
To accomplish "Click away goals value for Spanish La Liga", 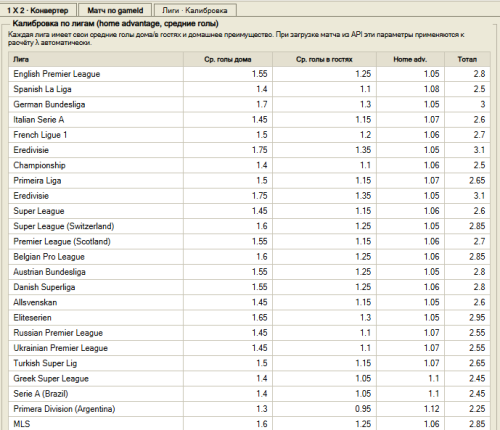I will click(325, 89).
